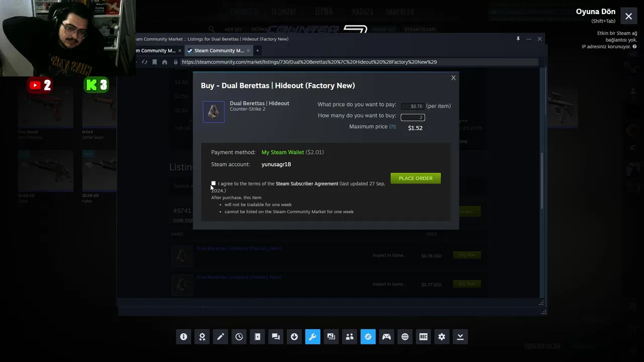This screenshot has width=644, height=362.
Task: Click Inspect in Game for the $0.77 listing
Action: [389, 284]
